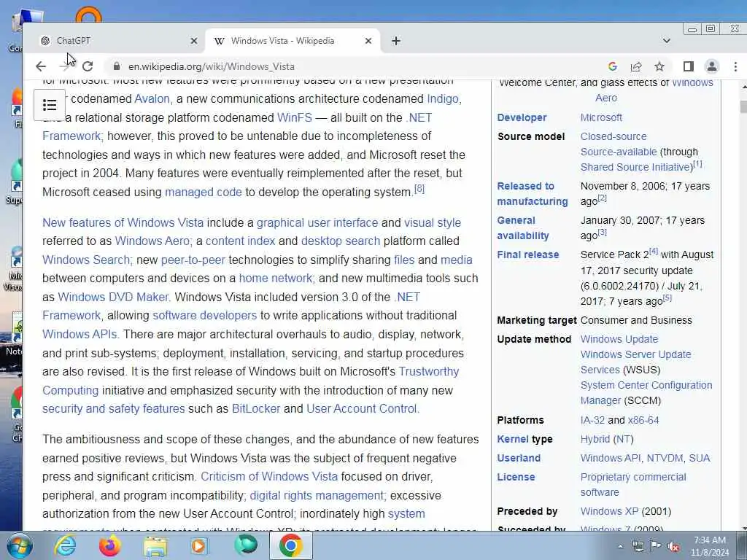Open Chrome three-dot menu
Viewport: 747px width, 560px height.
[x=735, y=66]
